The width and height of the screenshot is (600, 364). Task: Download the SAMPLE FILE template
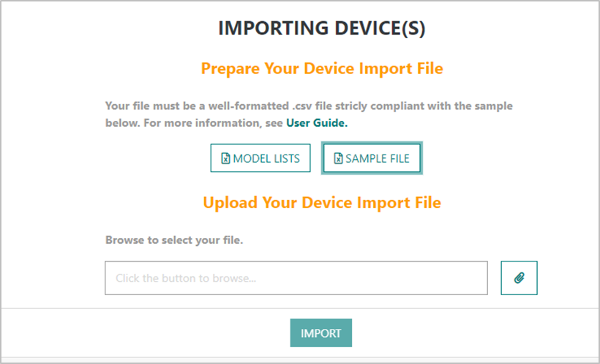point(372,158)
